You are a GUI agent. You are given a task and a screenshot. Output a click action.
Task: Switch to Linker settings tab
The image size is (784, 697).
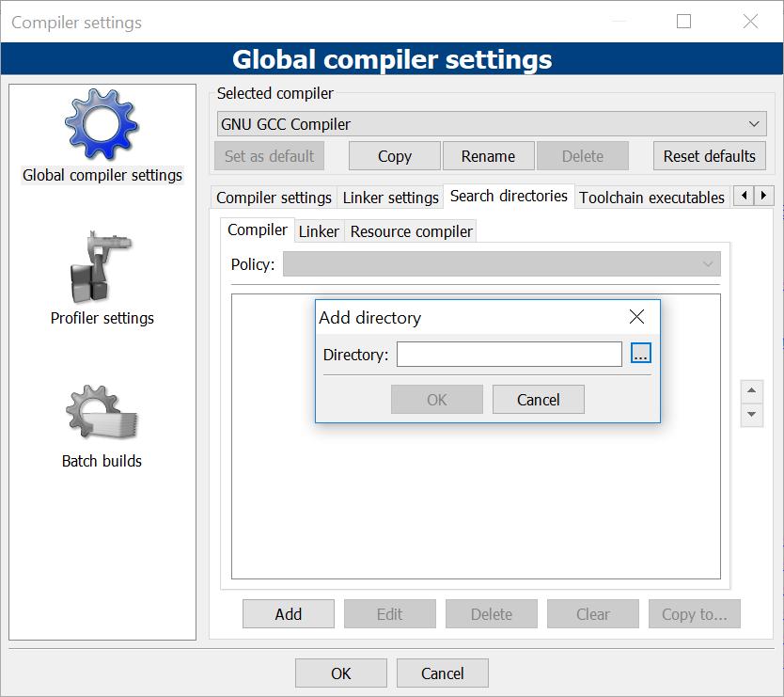coord(390,198)
